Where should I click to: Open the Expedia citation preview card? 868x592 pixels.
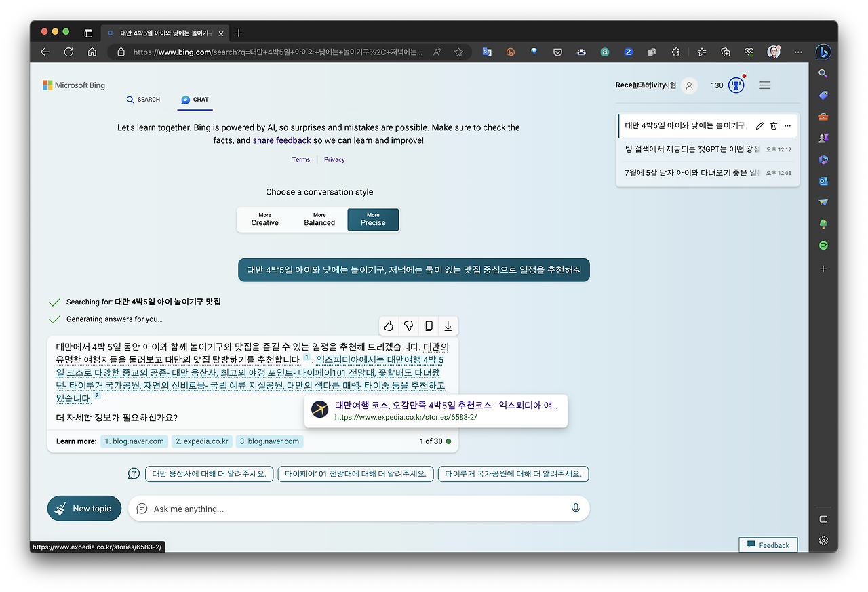pyautogui.click(x=435, y=410)
